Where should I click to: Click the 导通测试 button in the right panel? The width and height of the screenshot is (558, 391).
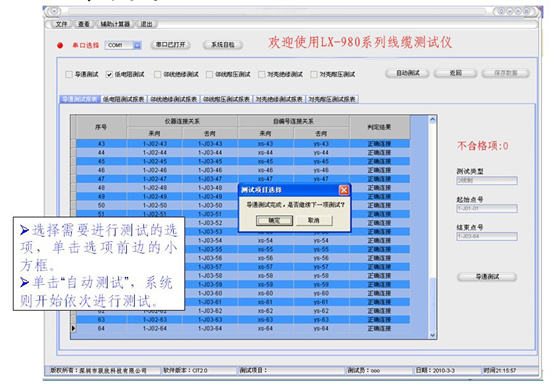(x=487, y=277)
